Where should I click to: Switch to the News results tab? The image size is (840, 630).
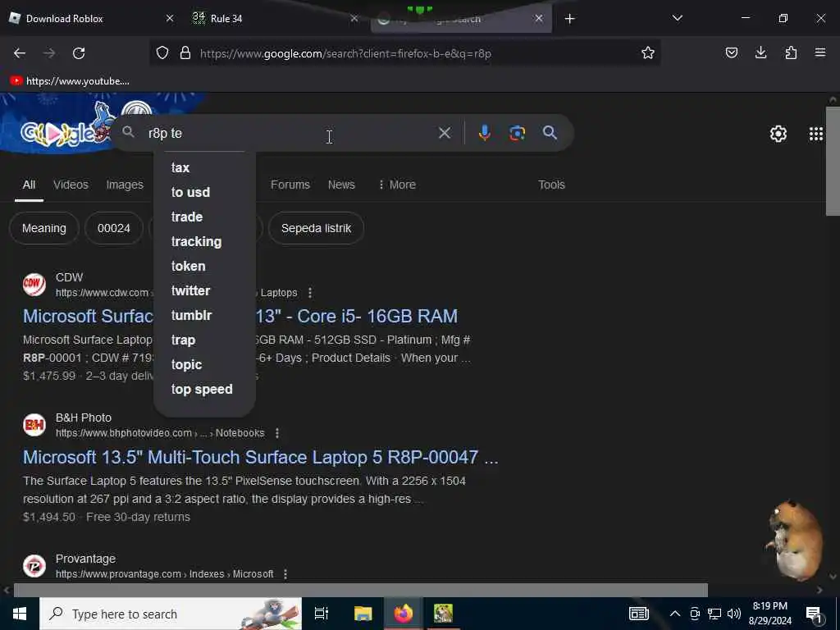341,185
